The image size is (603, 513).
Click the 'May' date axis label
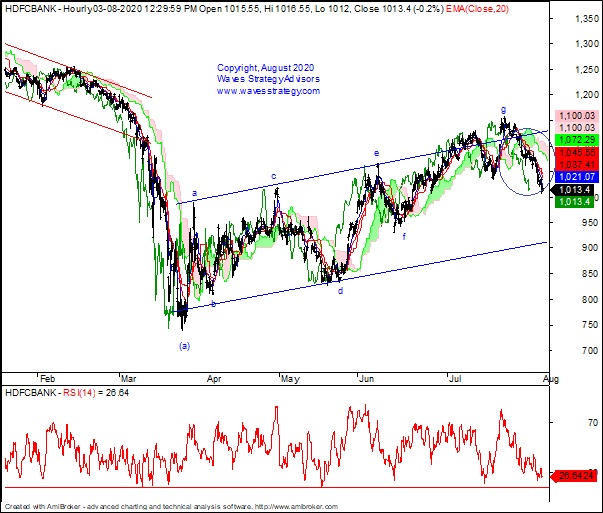pos(290,379)
